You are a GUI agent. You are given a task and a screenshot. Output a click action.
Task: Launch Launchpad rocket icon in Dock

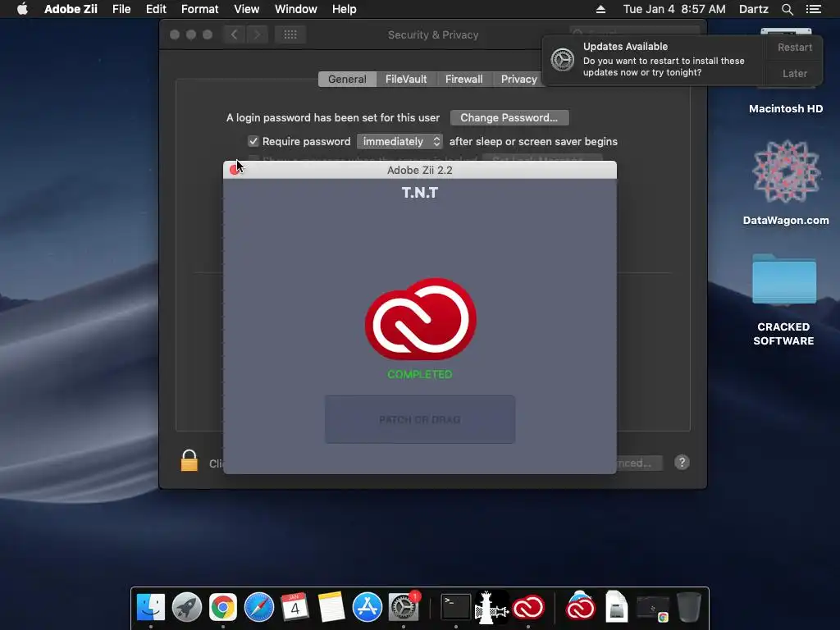tap(187, 607)
